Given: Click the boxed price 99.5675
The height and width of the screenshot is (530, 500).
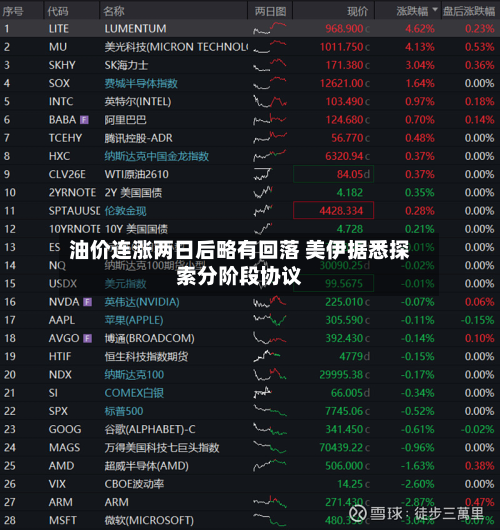Looking at the screenshot, I should pos(333,283).
